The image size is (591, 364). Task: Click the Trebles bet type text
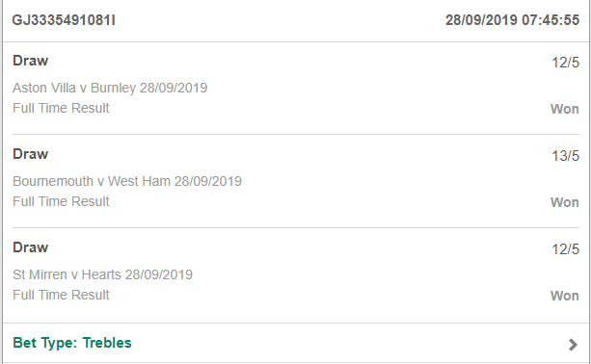coord(107,343)
